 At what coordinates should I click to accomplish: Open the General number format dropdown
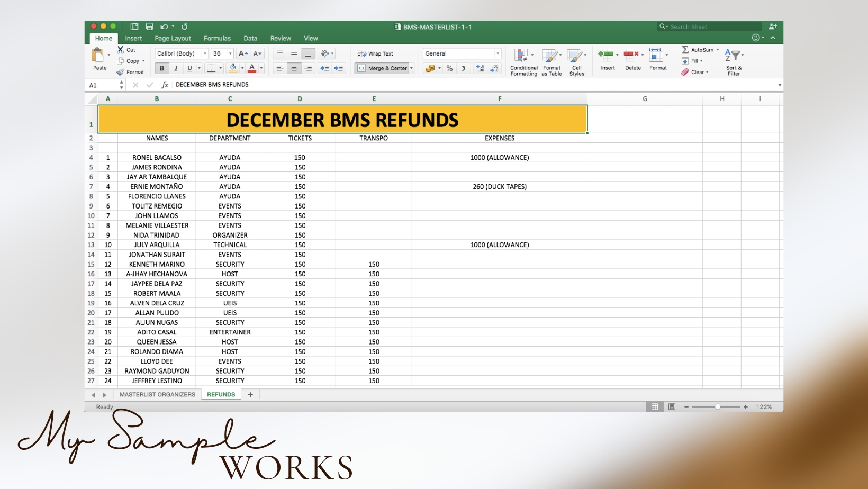tap(498, 53)
